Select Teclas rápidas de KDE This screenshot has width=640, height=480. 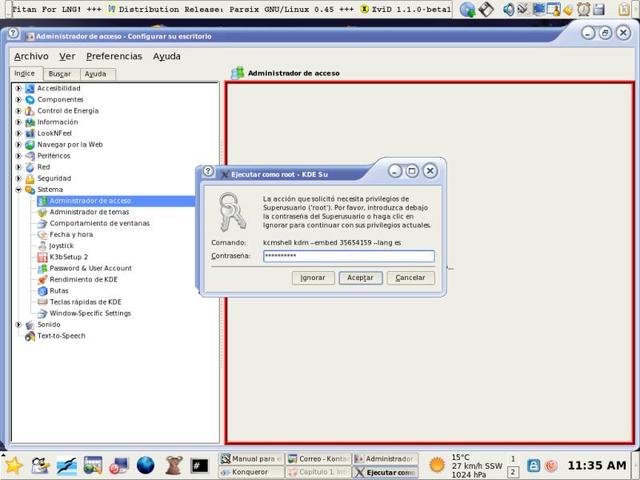85,302
